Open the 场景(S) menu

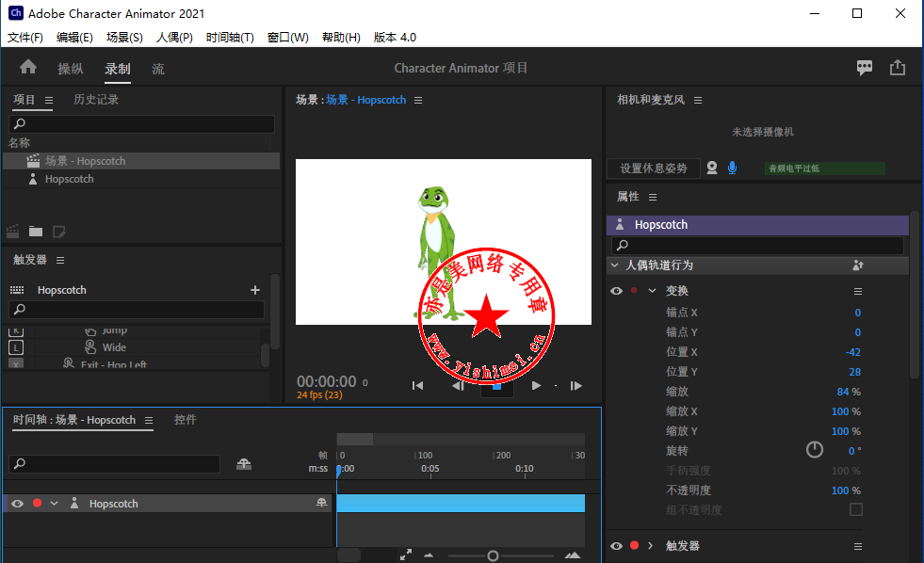pyautogui.click(x=125, y=38)
